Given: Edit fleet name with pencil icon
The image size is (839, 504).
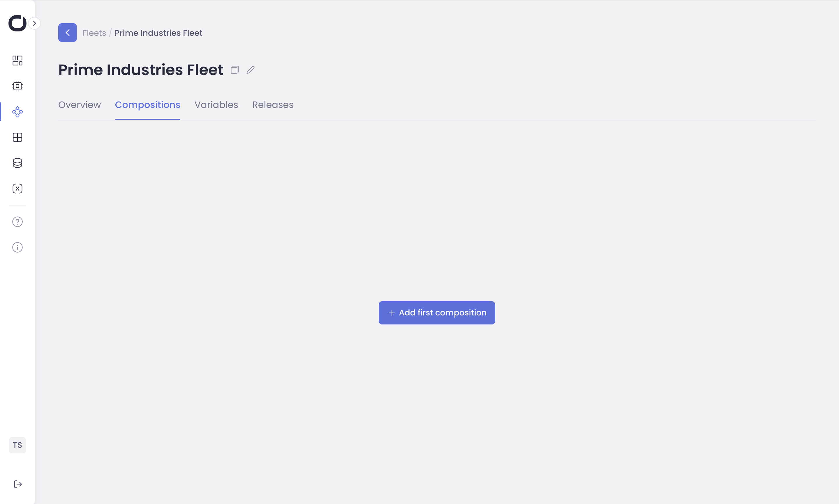Looking at the screenshot, I should 251,70.
